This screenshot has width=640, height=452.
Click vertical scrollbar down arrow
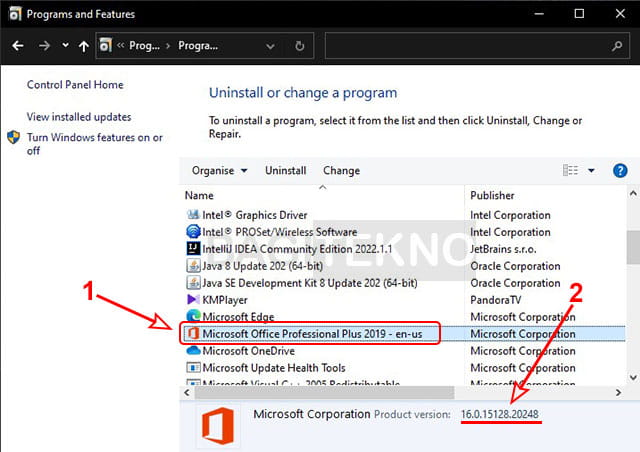click(633, 378)
